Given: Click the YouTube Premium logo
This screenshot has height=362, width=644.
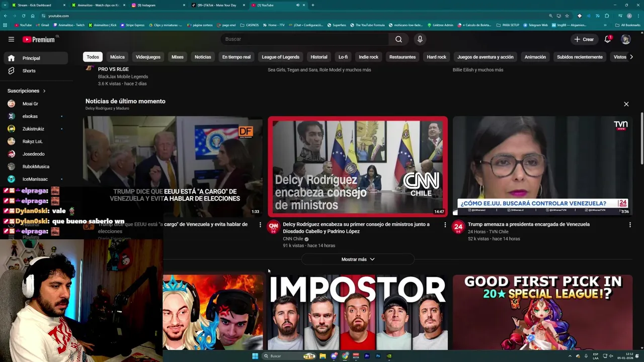Looking at the screenshot, I should 39,39.
